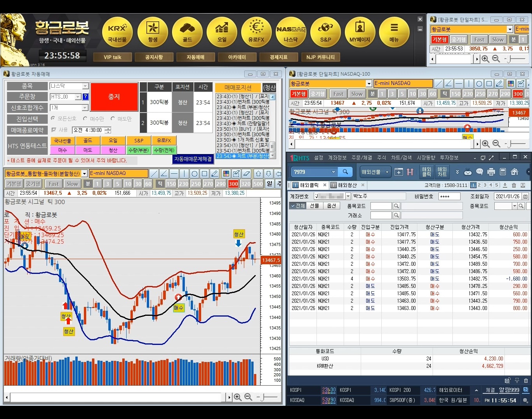Select rectangle drawing tool in main chart toolbar
Screen dimensions: 532x419
click(204, 173)
